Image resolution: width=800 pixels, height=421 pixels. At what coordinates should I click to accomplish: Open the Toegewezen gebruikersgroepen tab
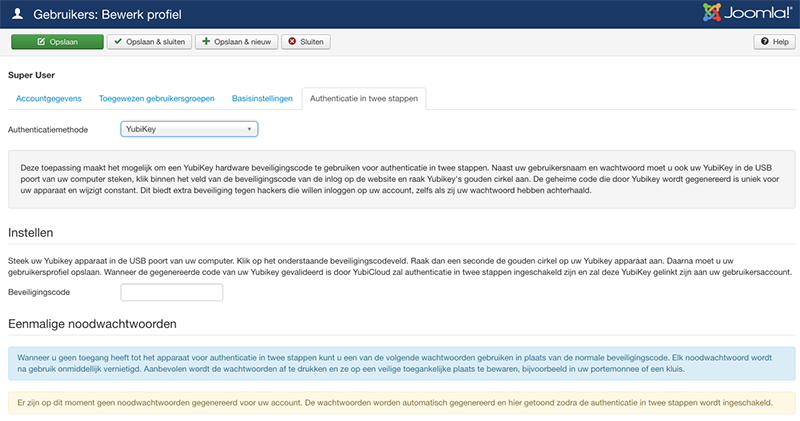click(157, 99)
